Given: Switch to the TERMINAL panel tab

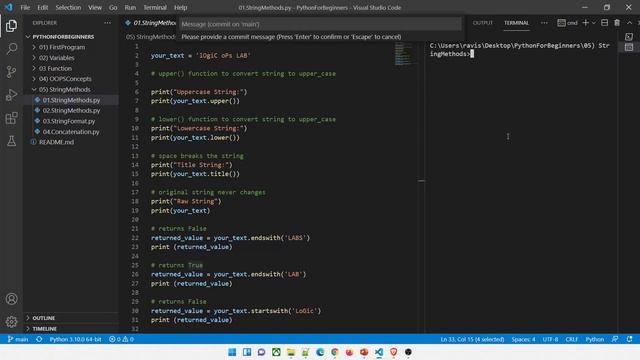Looking at the screenshot, I should coord(516,23).
